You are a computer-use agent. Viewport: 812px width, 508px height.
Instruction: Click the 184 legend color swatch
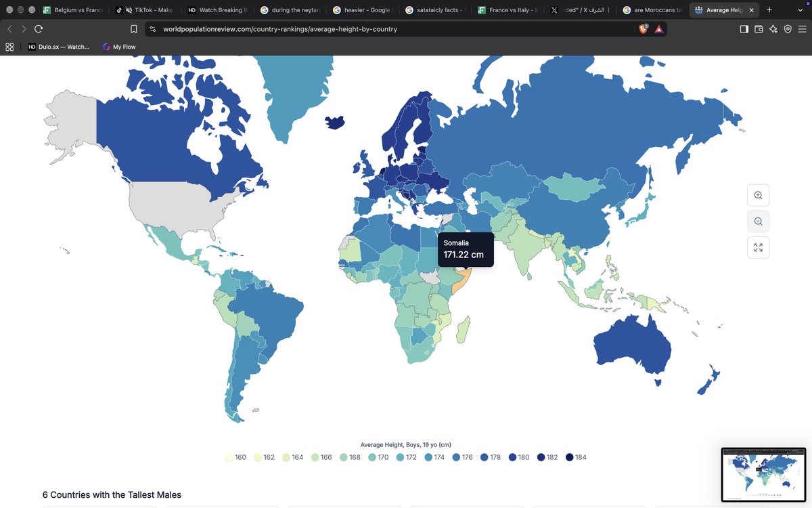coord(569,457)
